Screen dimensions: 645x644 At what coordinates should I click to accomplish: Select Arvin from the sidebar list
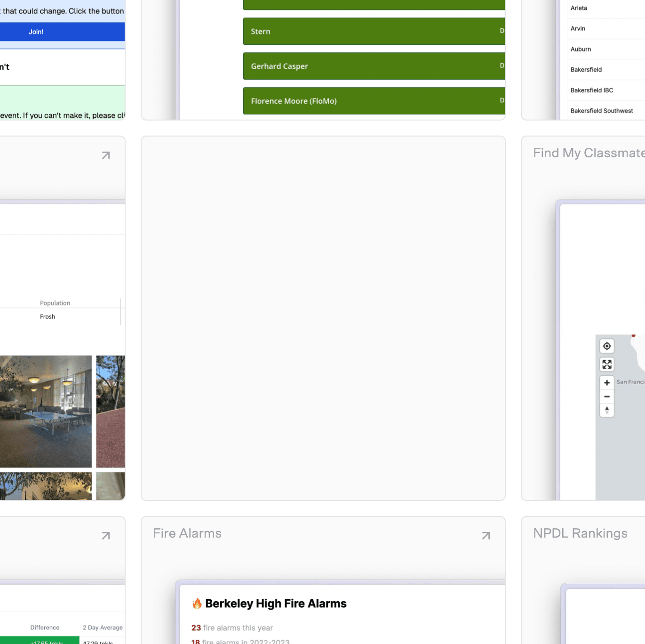(x=578, y=29)
